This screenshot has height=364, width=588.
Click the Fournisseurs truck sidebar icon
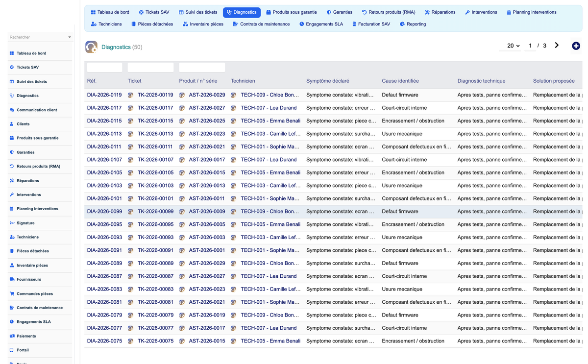12,280
